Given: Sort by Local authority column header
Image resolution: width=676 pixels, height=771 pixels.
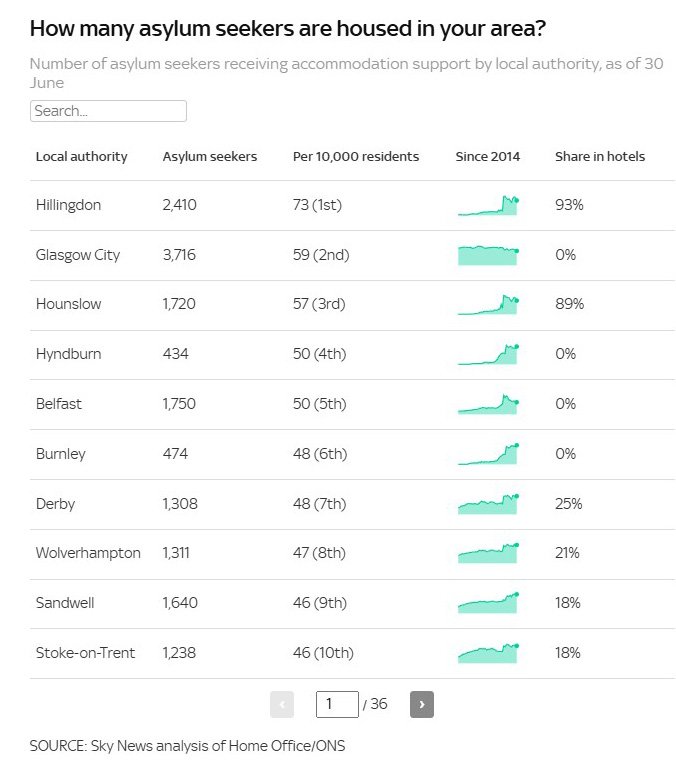Looking at the screenshot, I should (x=82, y=156).
